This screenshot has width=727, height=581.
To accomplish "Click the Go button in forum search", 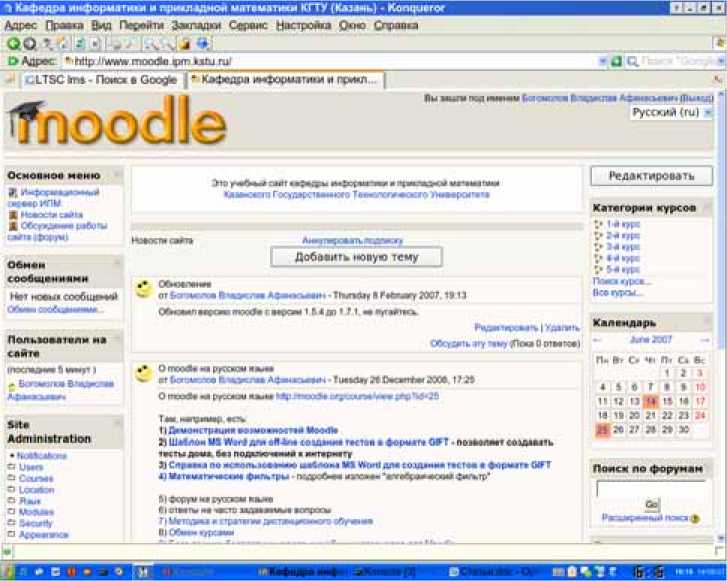I will (652, 504).
